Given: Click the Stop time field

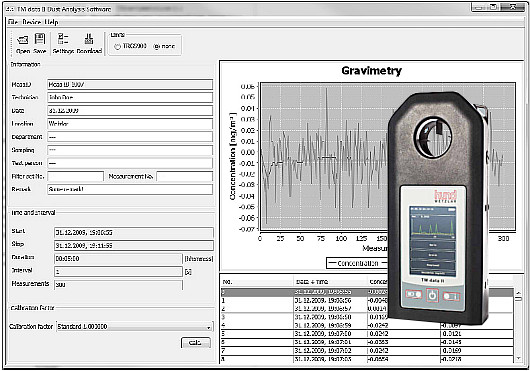Looking at the screenshot, I should (134, 245).
